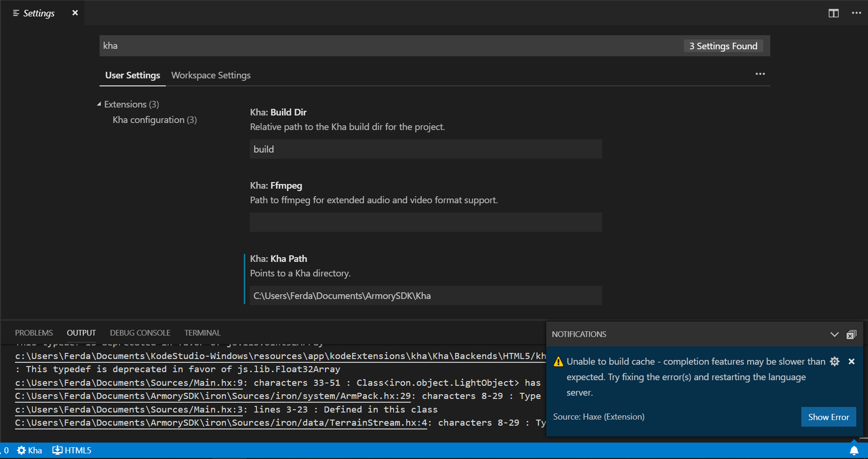Click 'Path to ffmpeg for extended audio' description
The height and width of the screenshot is (459, 868).
pyautogui.click(x=374, y=200)
